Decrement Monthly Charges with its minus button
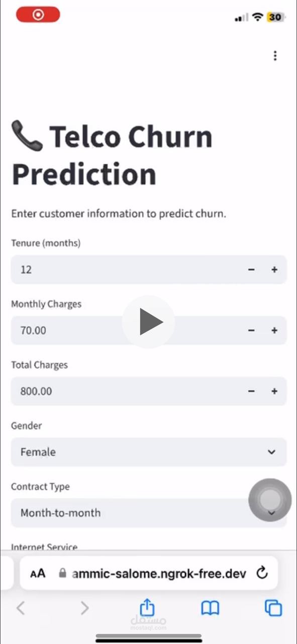The width and height of the screenshot is (297, 644). point(251,331)
